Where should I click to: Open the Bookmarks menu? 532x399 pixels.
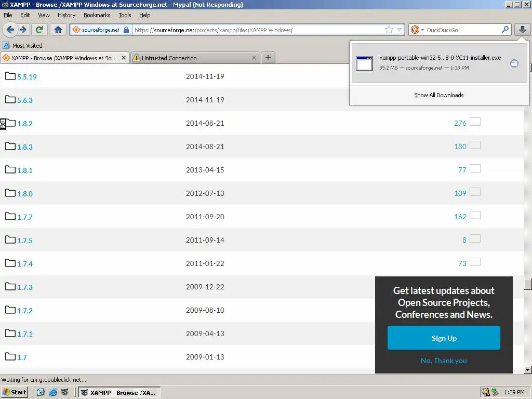coord(97,15)
